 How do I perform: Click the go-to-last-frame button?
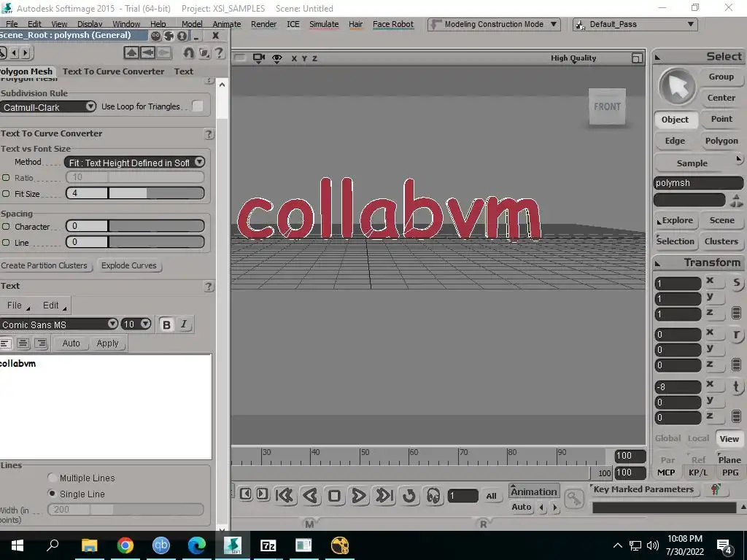pos(384,496)
